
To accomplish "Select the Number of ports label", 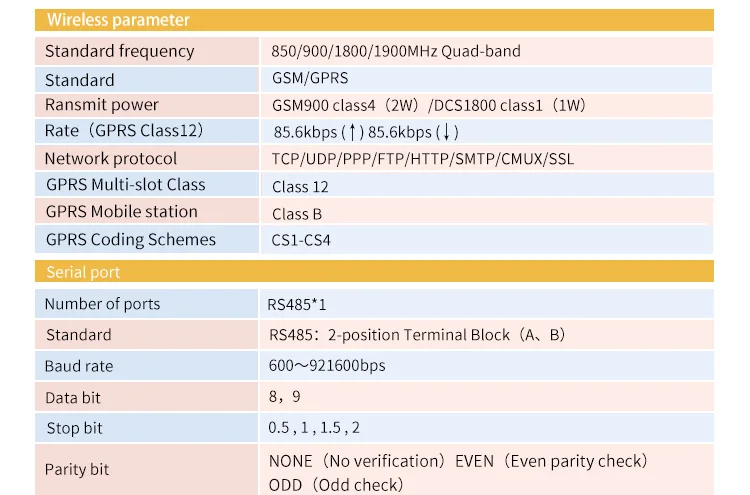I will pos(102,304).
